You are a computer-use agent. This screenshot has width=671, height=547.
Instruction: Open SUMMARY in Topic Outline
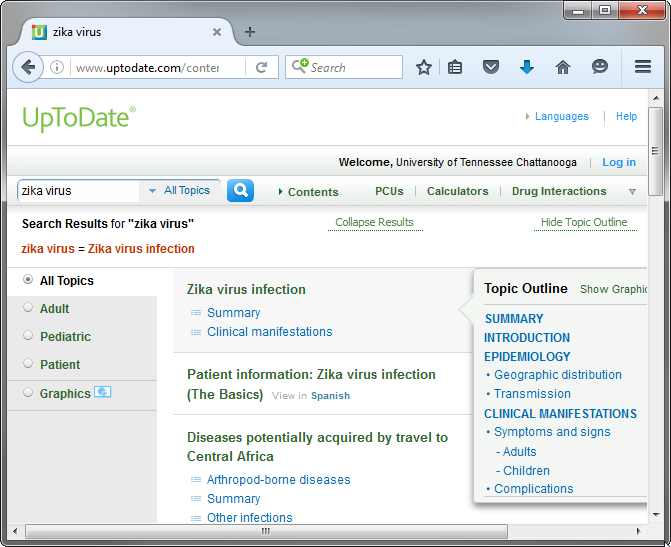click(514, 319)
